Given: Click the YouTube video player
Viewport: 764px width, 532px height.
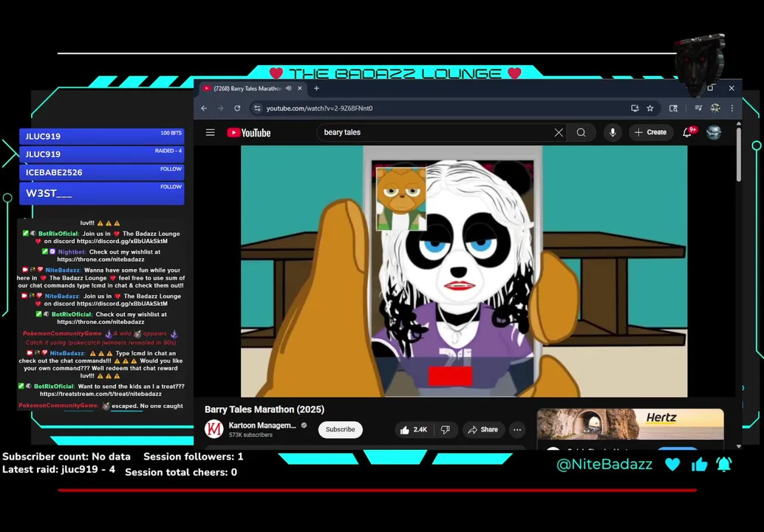Looking at the screenshot, I should click(x=464, y=271).
